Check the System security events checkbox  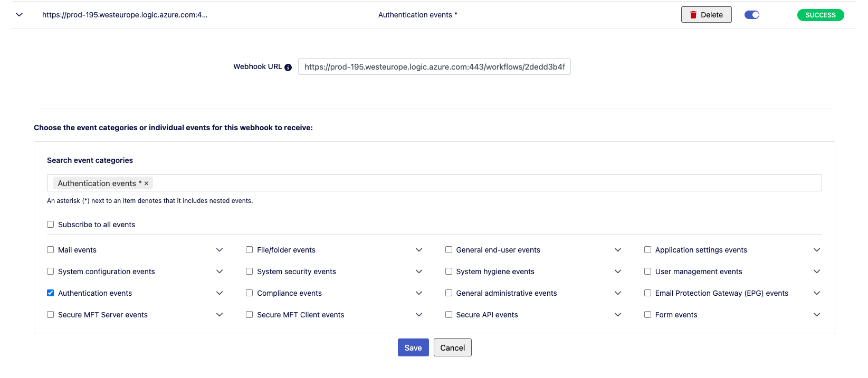(x=250, y=272)
